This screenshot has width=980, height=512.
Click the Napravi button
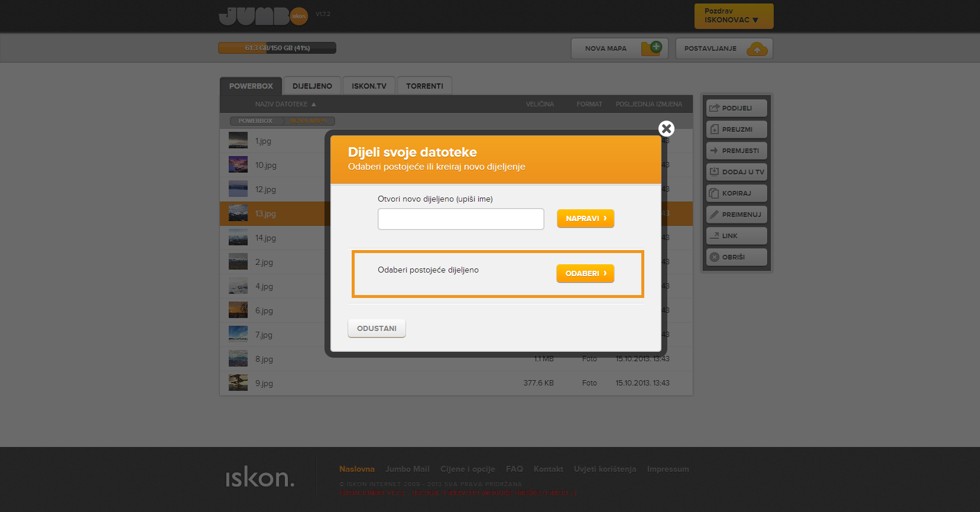coord(586,218)
